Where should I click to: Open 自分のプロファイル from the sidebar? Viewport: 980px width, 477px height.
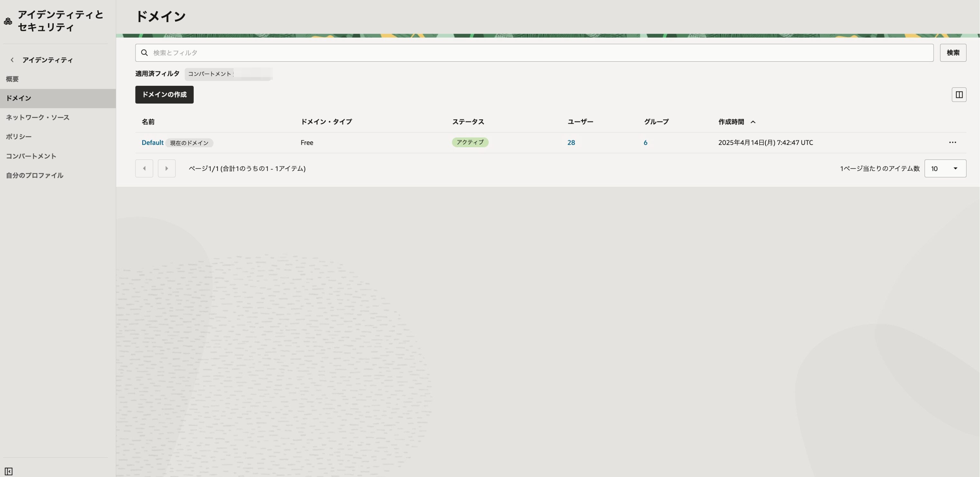tap(35, 175)
